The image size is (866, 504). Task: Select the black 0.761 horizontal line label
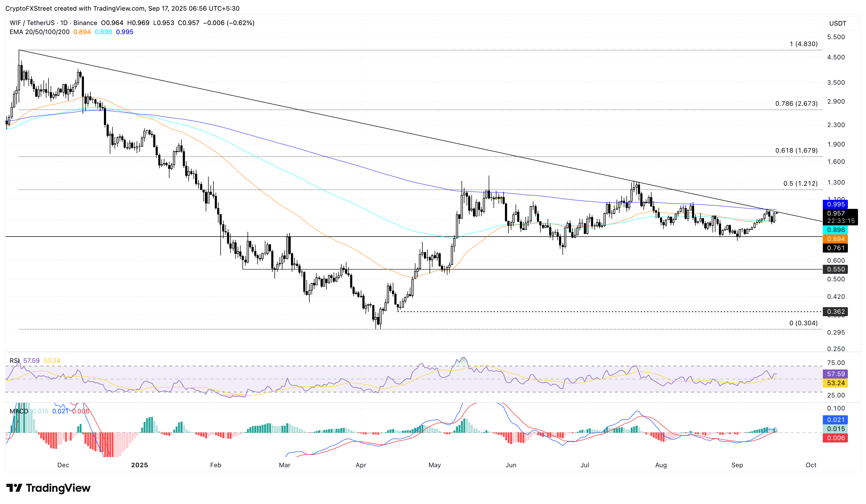tap(835, 248)
